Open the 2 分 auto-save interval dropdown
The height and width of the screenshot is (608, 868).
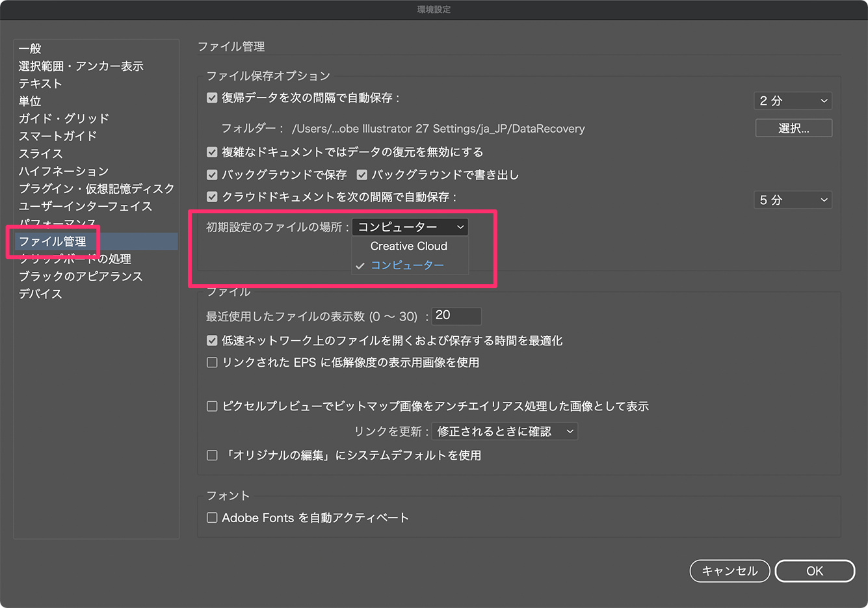coord(793,101)
